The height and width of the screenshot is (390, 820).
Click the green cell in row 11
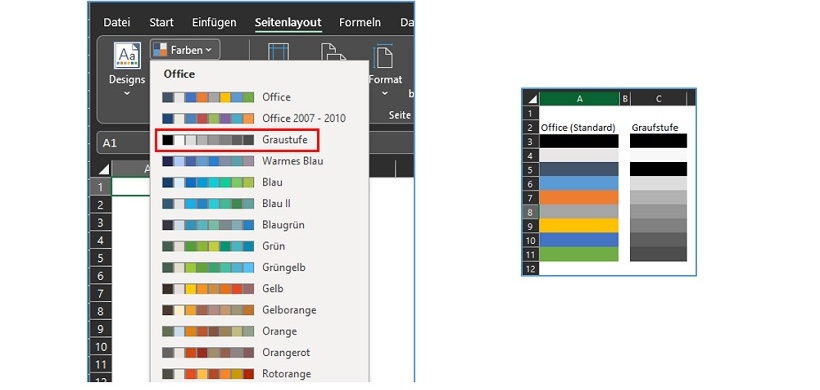tap(579, 254)
